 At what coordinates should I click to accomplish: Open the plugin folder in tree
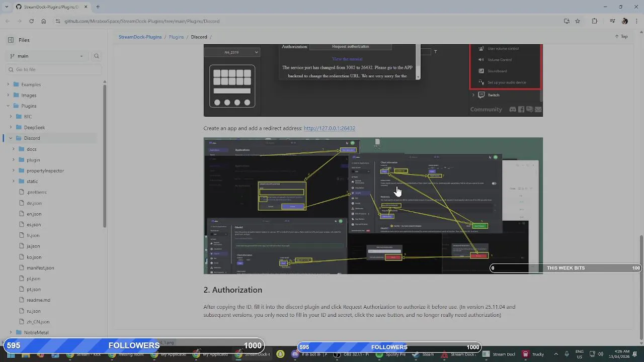(x=33, y=160)
